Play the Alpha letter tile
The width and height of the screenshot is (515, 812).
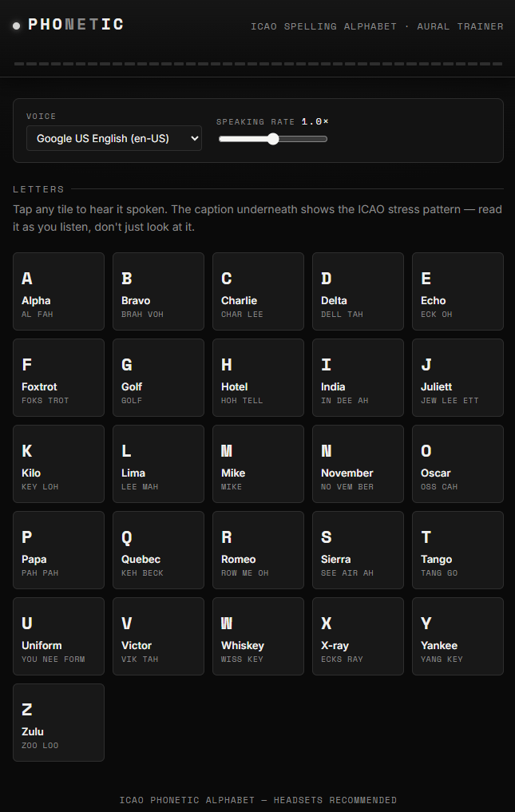(58, 291)
